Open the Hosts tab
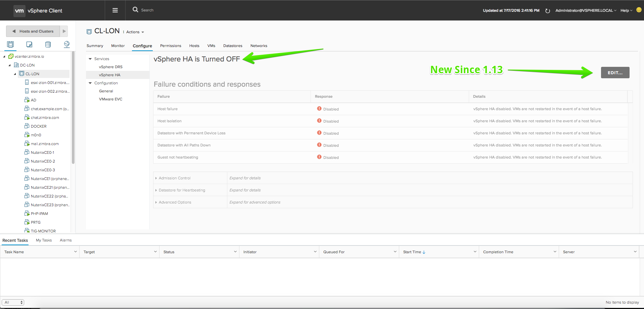Image resolution: width=644 pixels, height=309 pixels. pos(194,46)
